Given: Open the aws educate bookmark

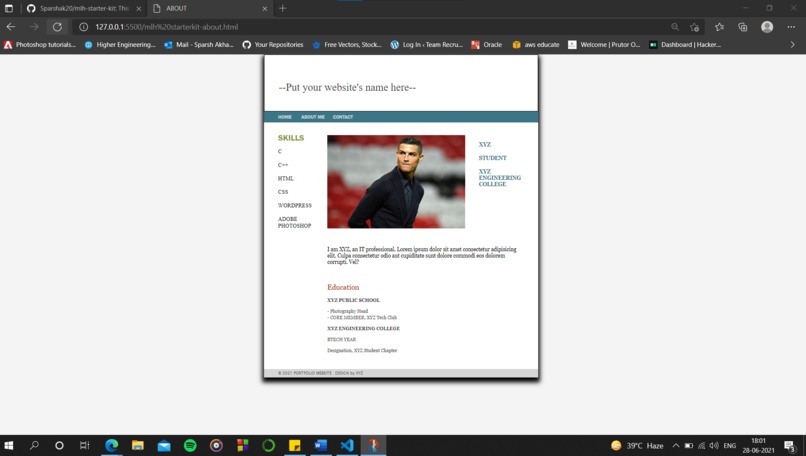Looking at the screenshot, I should coord(536,45).
